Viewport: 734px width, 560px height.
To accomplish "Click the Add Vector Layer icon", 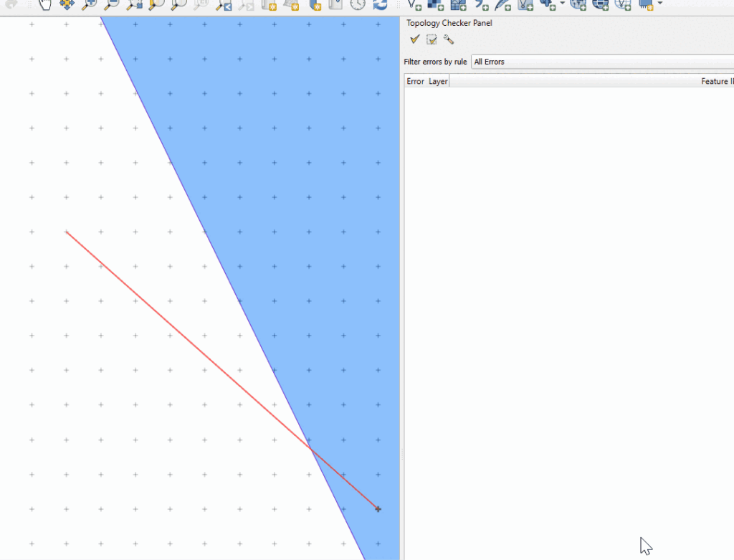I will (414, 4).
